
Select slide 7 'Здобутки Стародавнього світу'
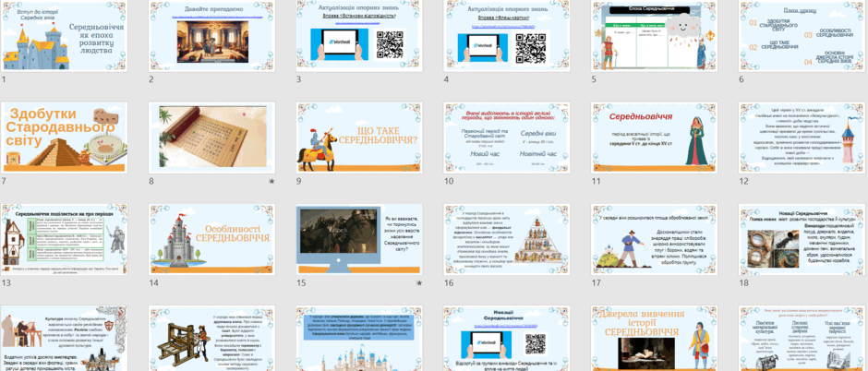click(x=65, y=138)
